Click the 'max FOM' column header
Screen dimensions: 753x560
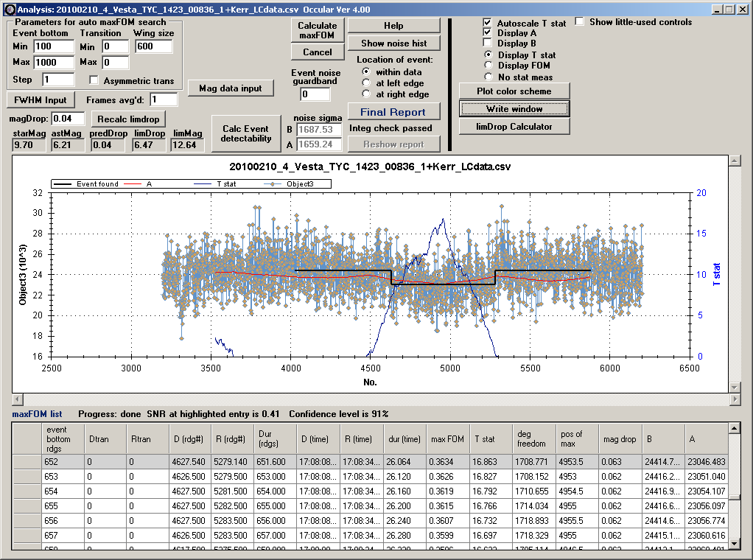[x=447, y=439]
